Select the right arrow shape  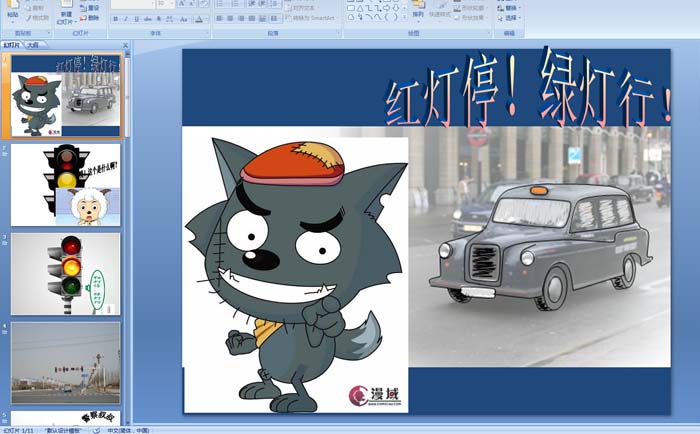pyautogui.click(x=387, y=8)
